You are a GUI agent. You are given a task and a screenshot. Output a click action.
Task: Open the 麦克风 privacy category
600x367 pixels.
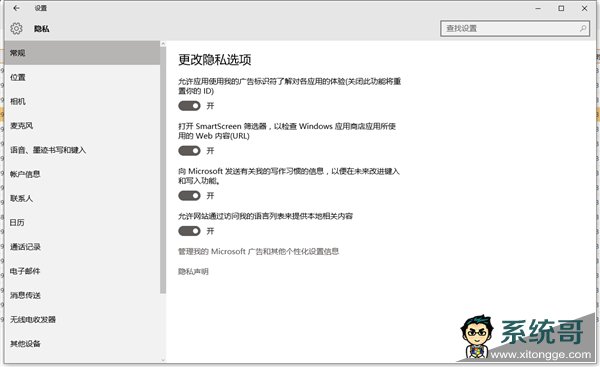tap(82, 126)
